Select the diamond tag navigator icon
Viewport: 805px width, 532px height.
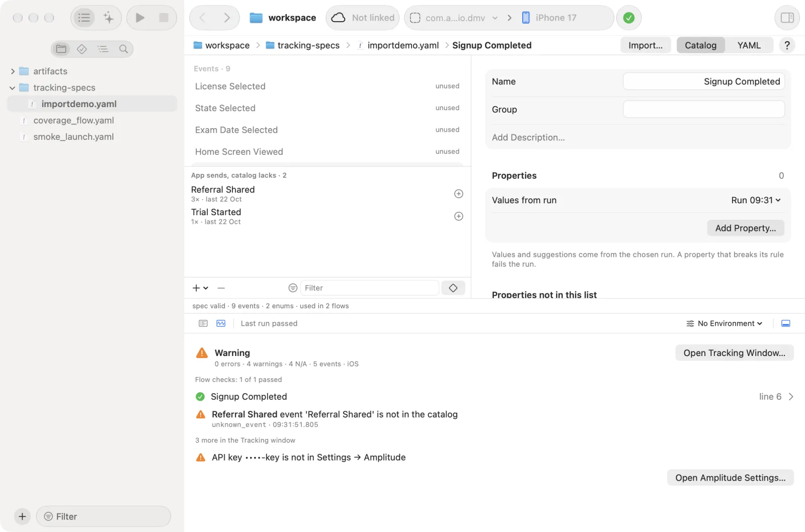82,49
